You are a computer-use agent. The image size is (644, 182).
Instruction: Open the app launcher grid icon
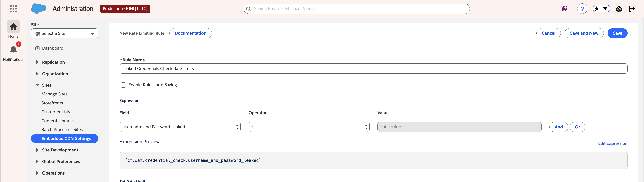13,9
